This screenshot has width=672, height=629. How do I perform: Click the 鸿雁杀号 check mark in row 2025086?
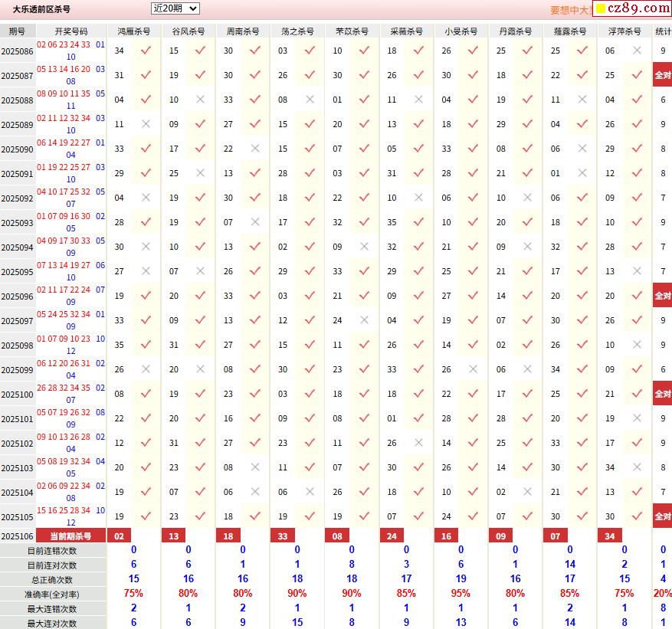(x=146, y=51)
